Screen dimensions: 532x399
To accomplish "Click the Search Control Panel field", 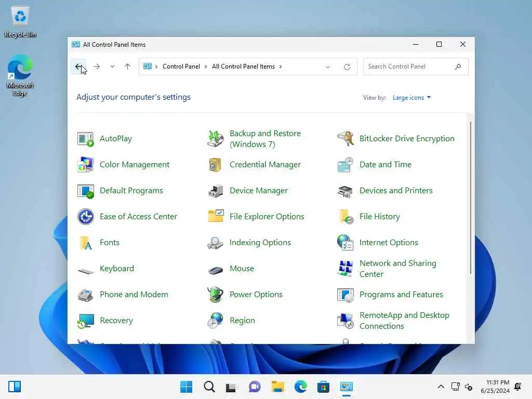I will pos(416,66).
